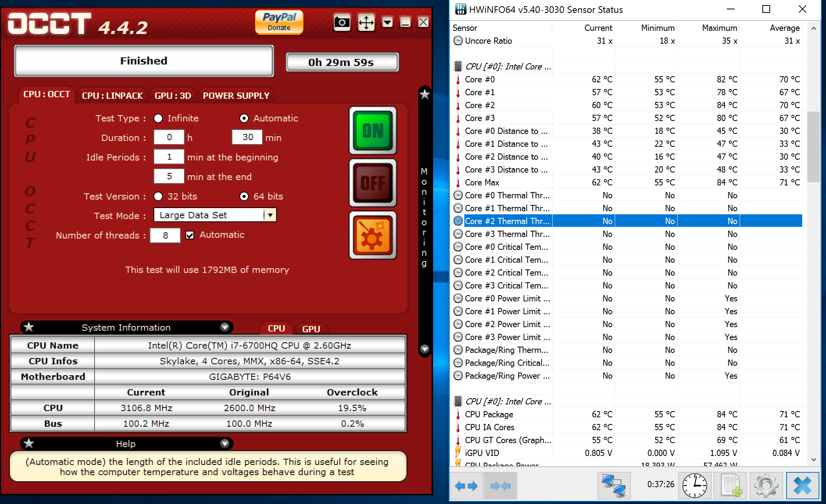Image resolution: width=826 pixels, height=504 pixels.
Task: Open OCCT options via orange gear icon
Action: coord(373,235)
